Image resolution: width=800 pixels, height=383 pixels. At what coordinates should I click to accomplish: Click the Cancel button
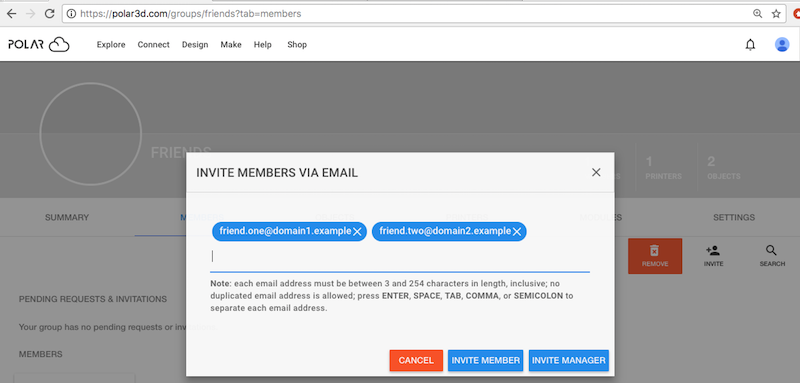click(x=416, y=361)
